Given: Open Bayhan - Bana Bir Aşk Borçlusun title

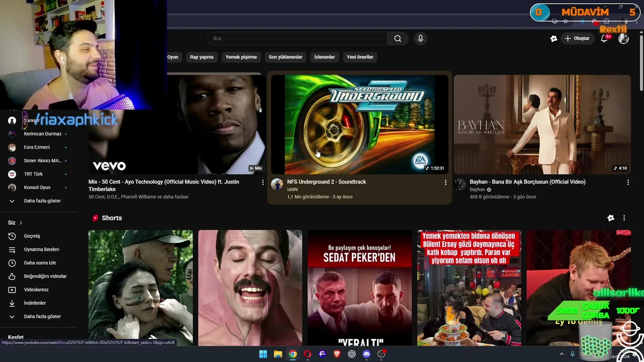Looking at the screenshot, I should tap(528, 182).
